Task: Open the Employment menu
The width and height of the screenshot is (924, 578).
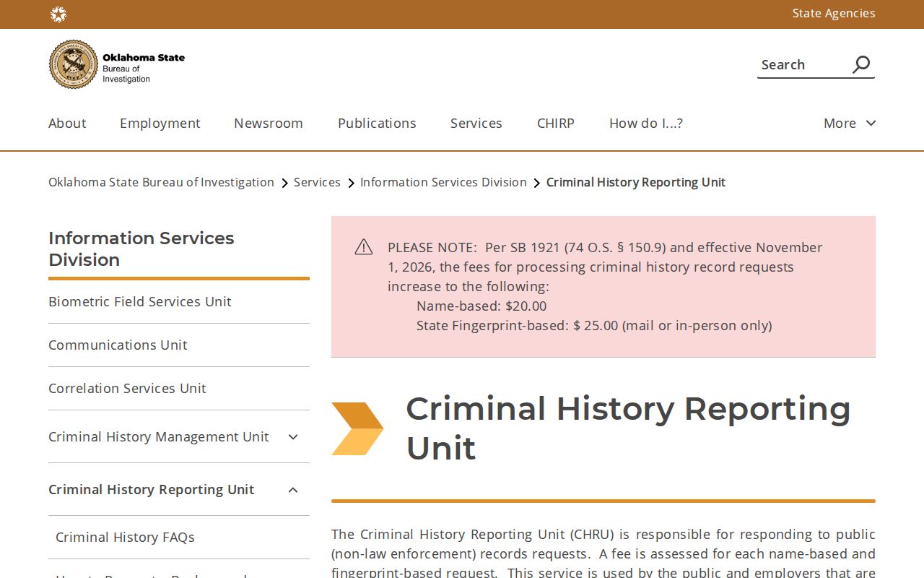Action: [160, 123]
